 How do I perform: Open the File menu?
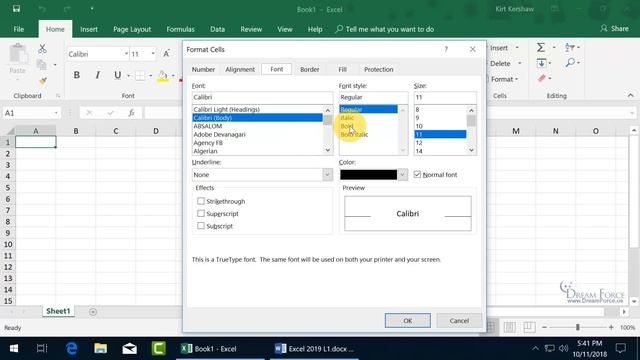coord(19,29)
